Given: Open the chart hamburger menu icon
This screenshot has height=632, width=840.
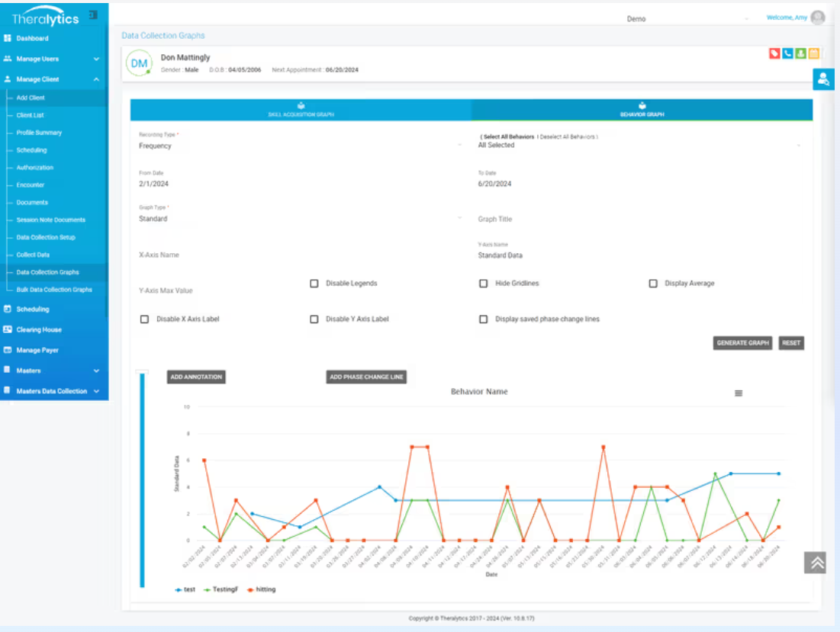Looking at the screenshot, I should (739, 393).
